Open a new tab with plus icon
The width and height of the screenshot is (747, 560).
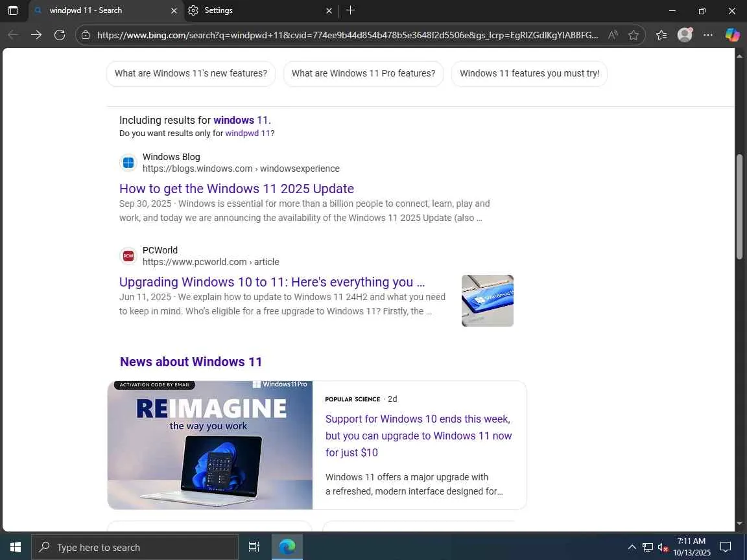350,10
